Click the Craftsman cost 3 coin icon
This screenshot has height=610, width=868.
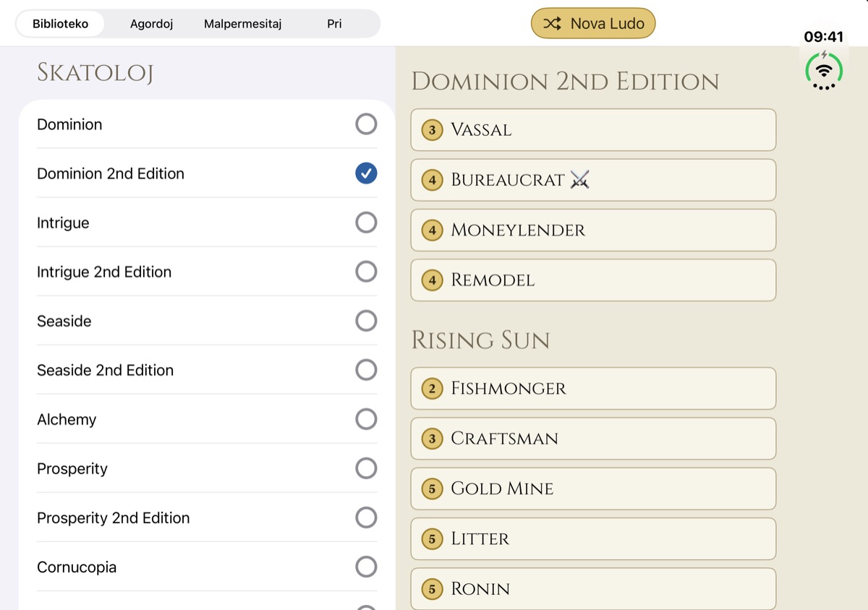(433, 439)
